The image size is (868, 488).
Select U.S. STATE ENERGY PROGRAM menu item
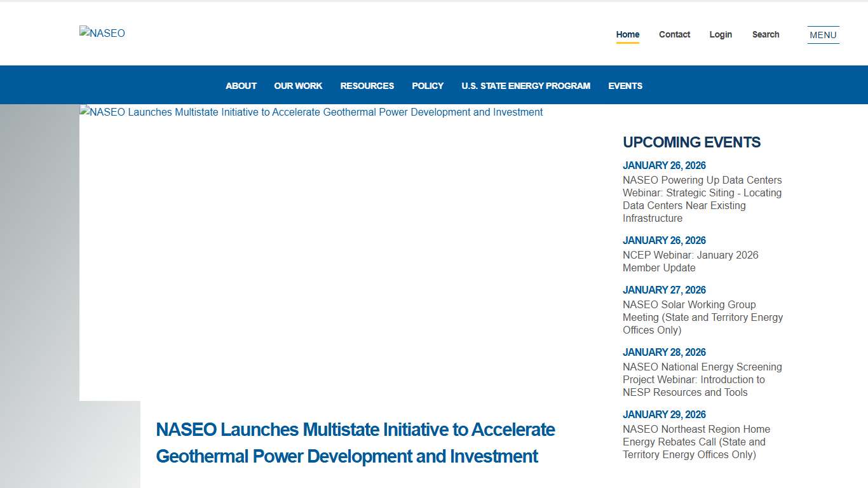[526, 86]
